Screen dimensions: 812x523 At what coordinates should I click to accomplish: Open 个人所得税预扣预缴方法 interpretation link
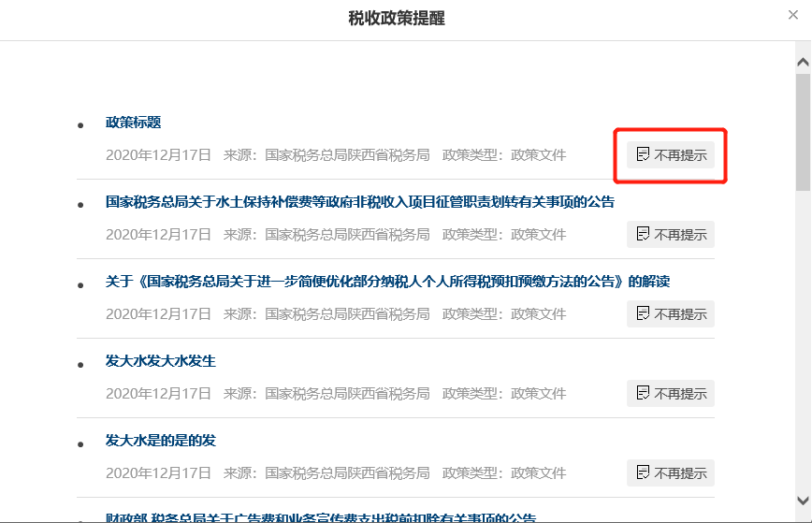pos(387,282)
